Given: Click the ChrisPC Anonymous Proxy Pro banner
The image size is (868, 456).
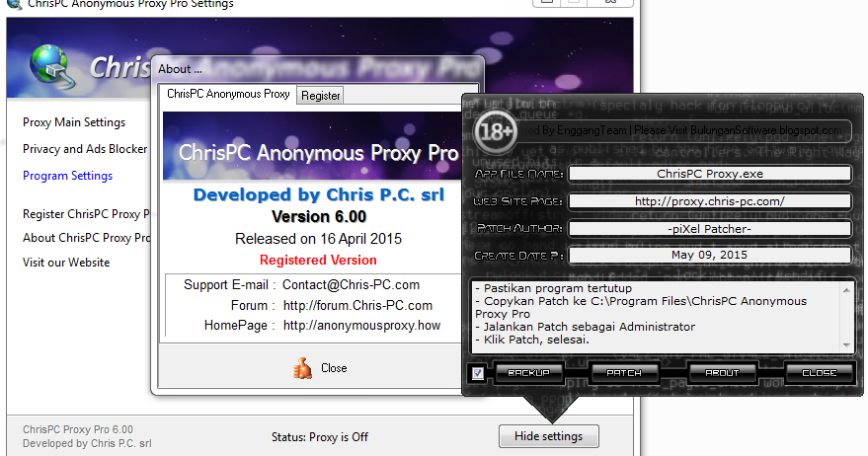Looking at the screenshot, I should tap(313, 146).
